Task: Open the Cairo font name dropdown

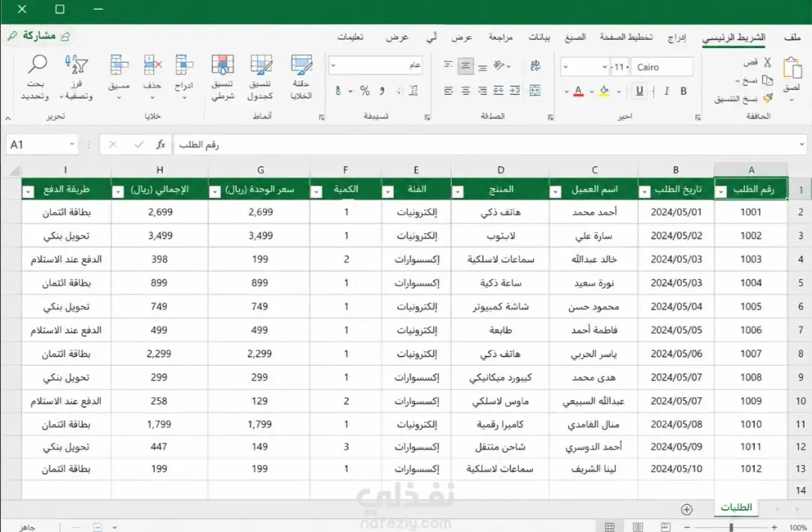Action: point(662,67)
